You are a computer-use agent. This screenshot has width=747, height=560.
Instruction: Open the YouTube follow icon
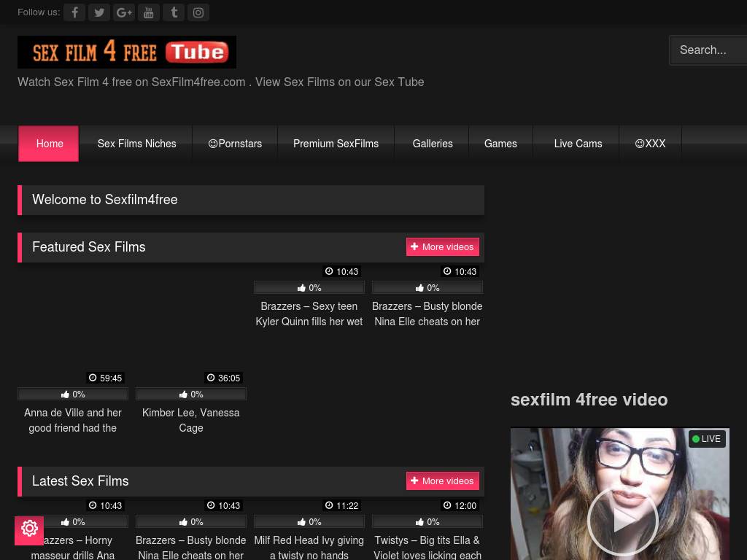click(x=149, y=12)
